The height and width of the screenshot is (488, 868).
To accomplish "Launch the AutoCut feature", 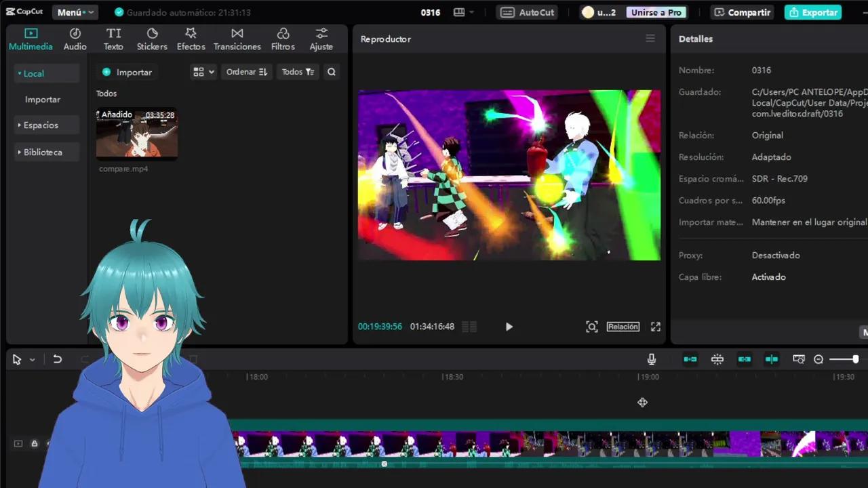I will pyautogui.click(x=528, y=12).
